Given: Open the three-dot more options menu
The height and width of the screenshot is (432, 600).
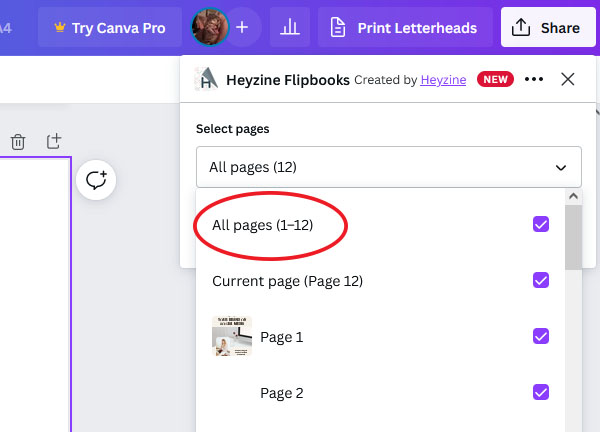Looking at the screenshot, I should tap(534, 80).
